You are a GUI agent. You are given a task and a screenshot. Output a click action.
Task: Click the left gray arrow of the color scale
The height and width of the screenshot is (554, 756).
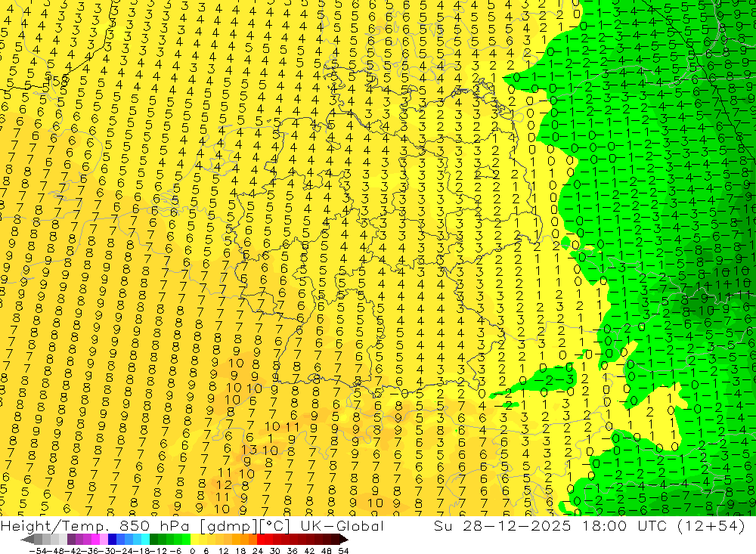27,540
